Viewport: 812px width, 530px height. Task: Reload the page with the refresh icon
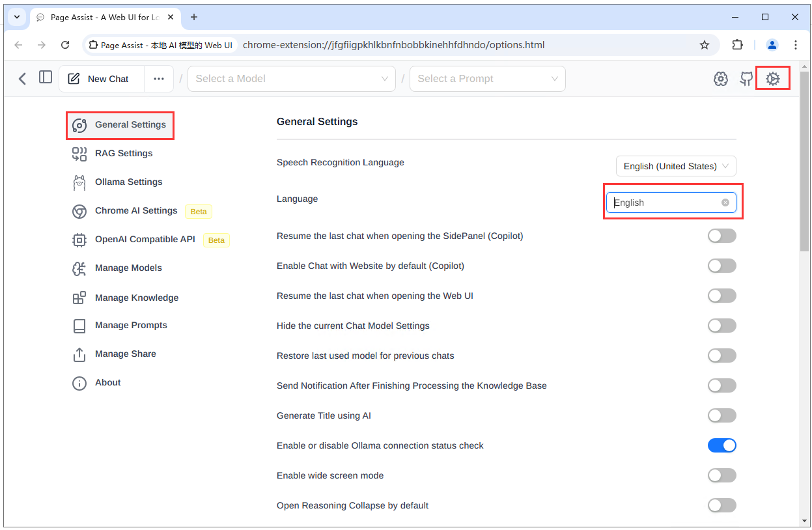pos(65,45)
